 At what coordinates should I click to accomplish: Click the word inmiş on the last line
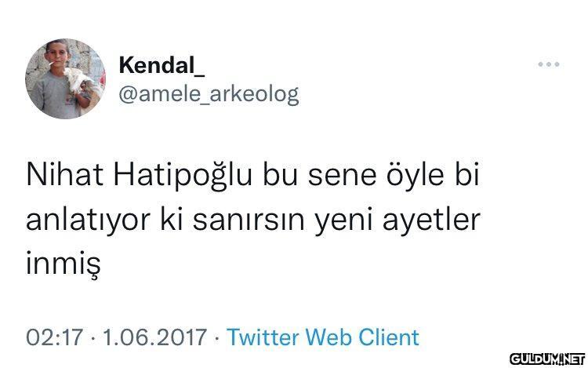(64, 264)
